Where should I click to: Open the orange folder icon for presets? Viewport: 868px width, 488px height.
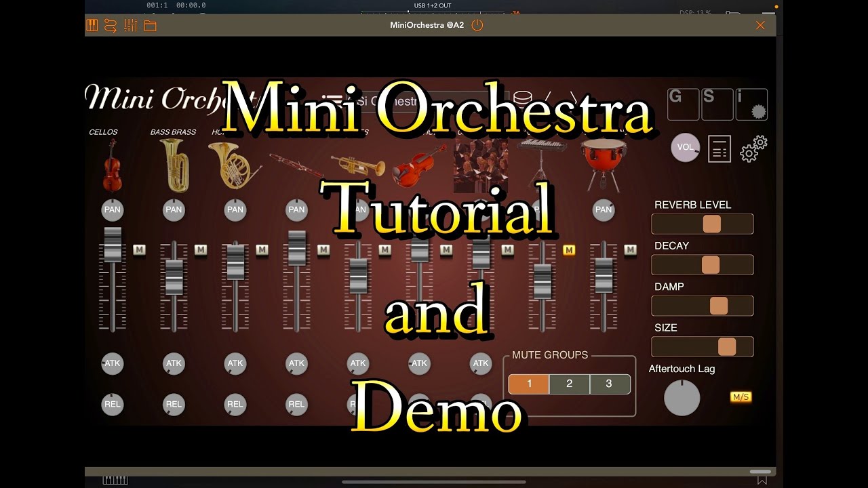(x=151, y=26)
